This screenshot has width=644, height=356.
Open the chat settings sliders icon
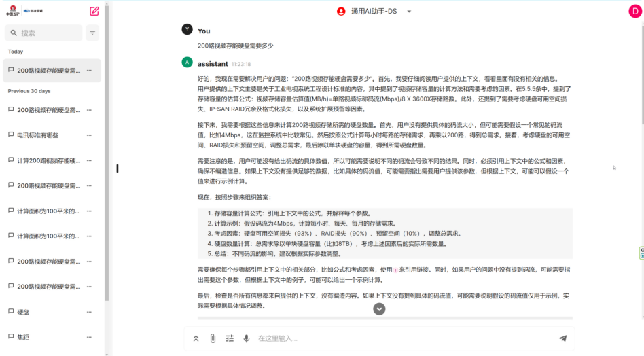tap(230, 338)
